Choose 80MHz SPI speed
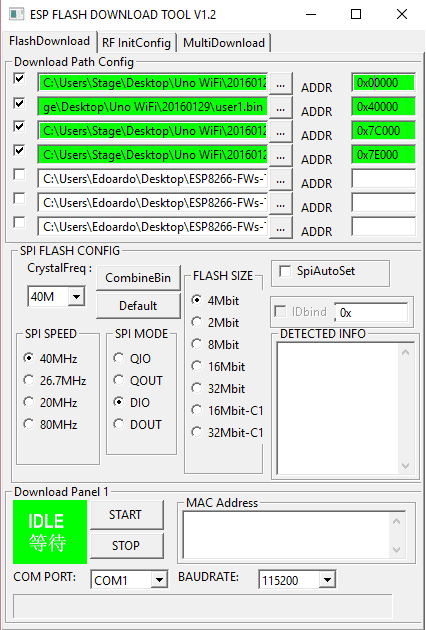Image resolution: width=426 pixels, height=630 pixels. click(29, 424)
